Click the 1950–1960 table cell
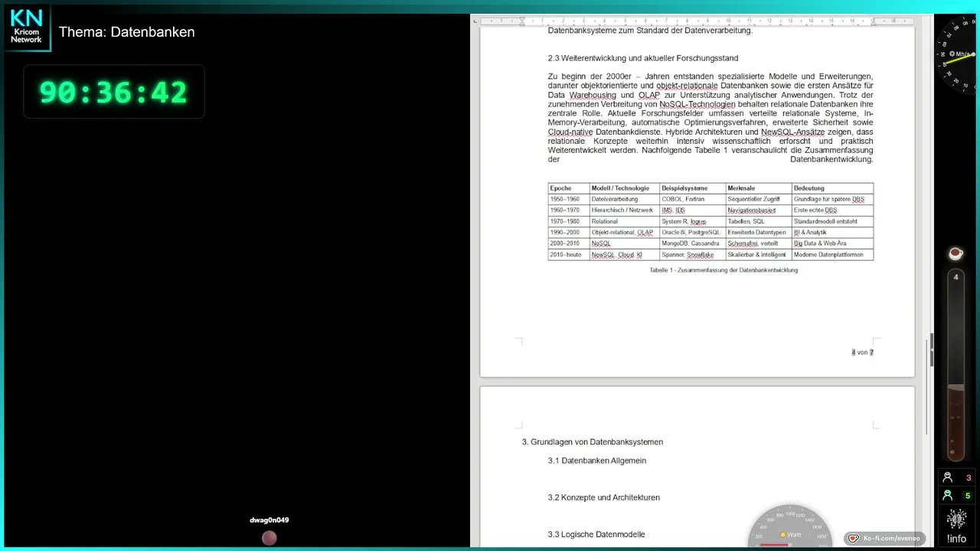Viewport: 980px width, 551px height. pyautogui.click(x=569, y=199)
